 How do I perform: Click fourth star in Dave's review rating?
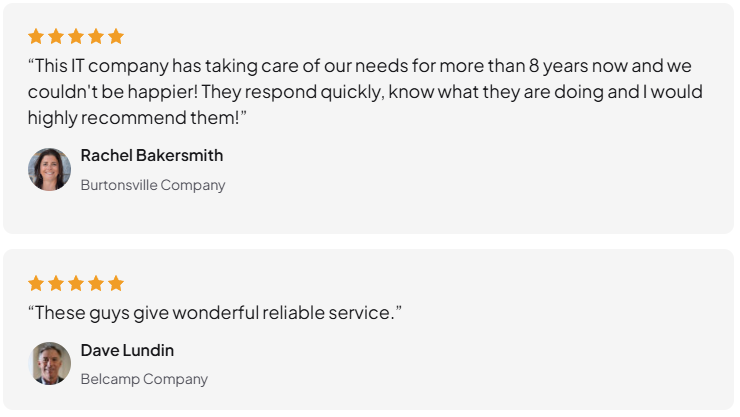(x=96, y=284)
